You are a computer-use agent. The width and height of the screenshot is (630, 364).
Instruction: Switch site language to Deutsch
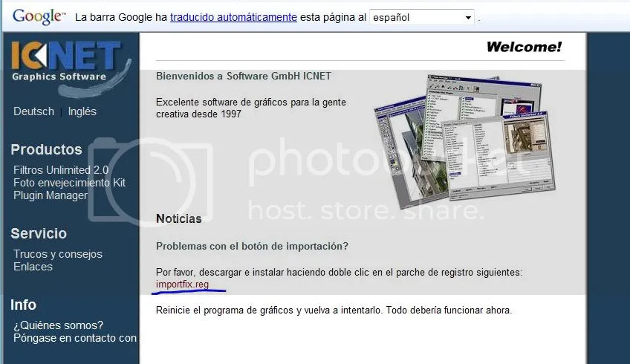33,111
